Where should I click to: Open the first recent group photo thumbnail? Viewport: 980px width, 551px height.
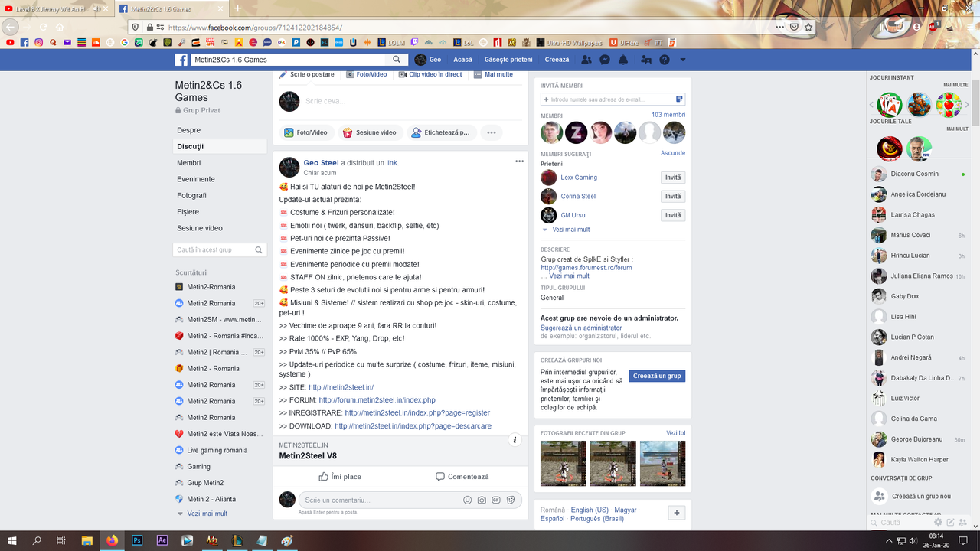pyautogui.click(x=563, y=464)
